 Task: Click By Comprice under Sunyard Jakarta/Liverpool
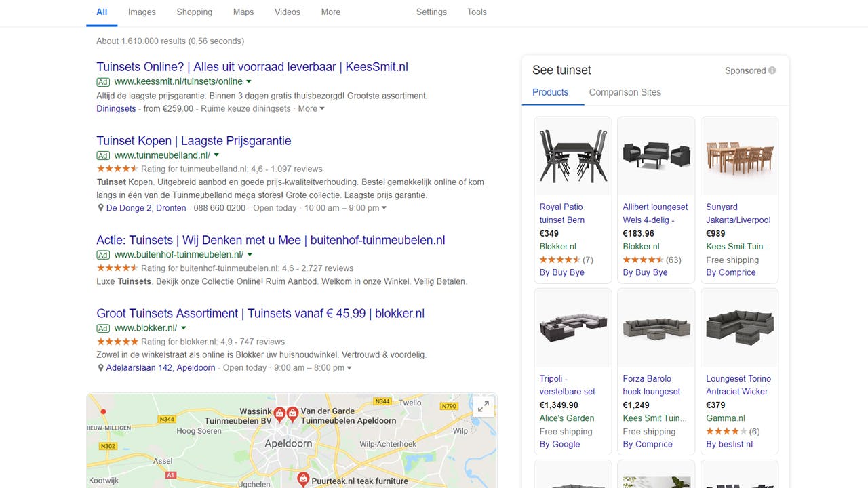pyautogui.click(x=731, y=272)
